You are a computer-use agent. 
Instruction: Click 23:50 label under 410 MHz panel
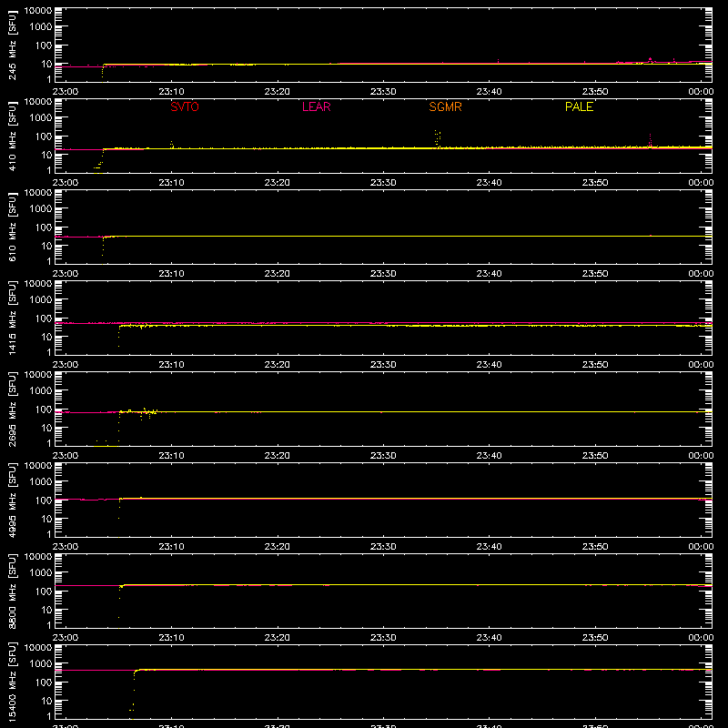pyautogui.click(x=595, y=183)
